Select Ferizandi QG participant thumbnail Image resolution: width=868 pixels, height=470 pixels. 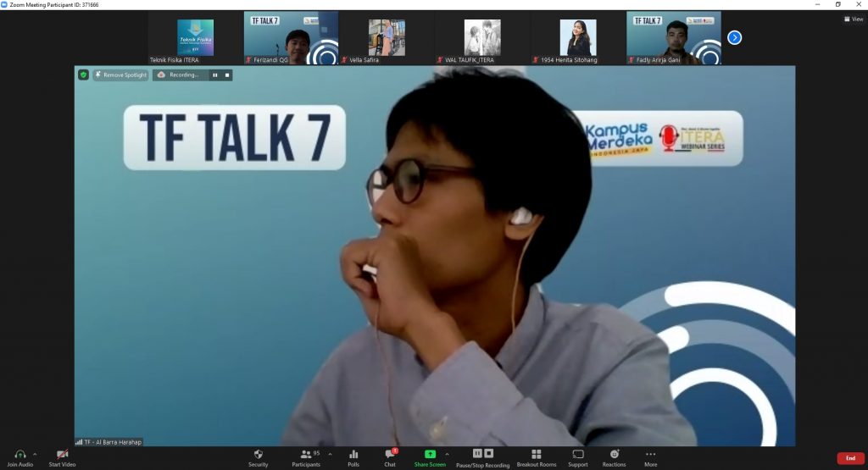coord(292,38)
